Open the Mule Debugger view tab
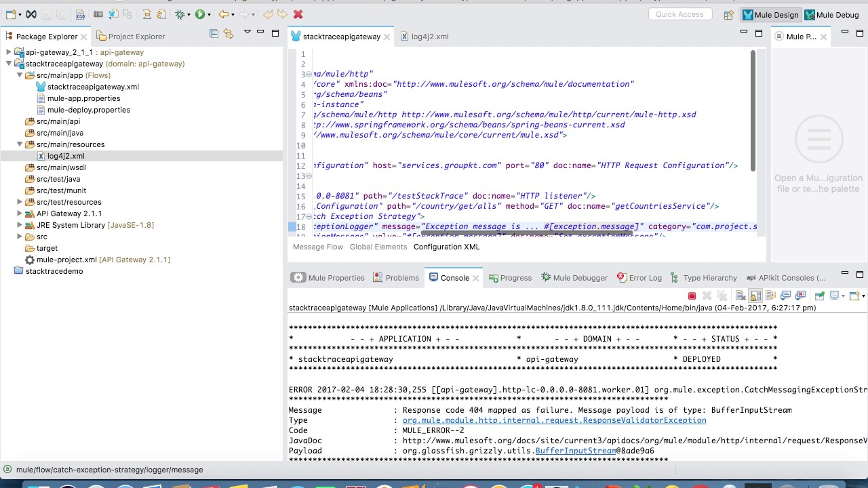Screen dimensions: 868x488 tap(574, 278)
